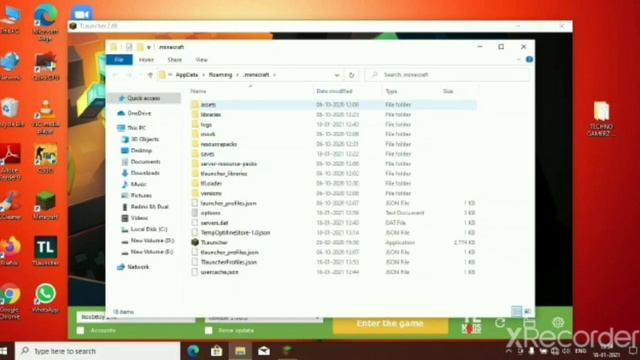Screen dimensions: 640x360
Task: Open WhatsApp desktop shortcut
Action: tap(45, 299)
